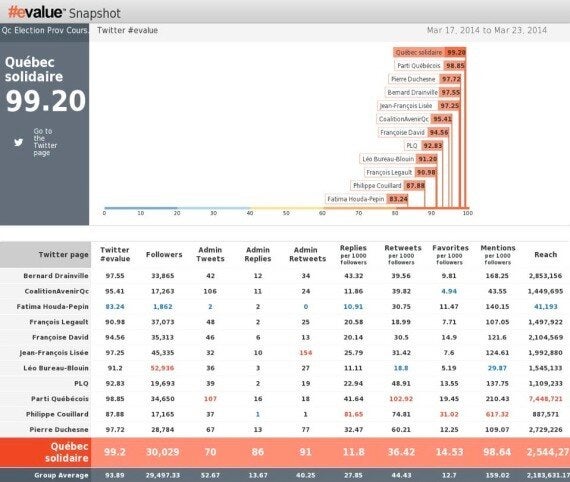Select the Qc Election Prov Cours tab
Screen dimensions: 570x482
(44, 31)
